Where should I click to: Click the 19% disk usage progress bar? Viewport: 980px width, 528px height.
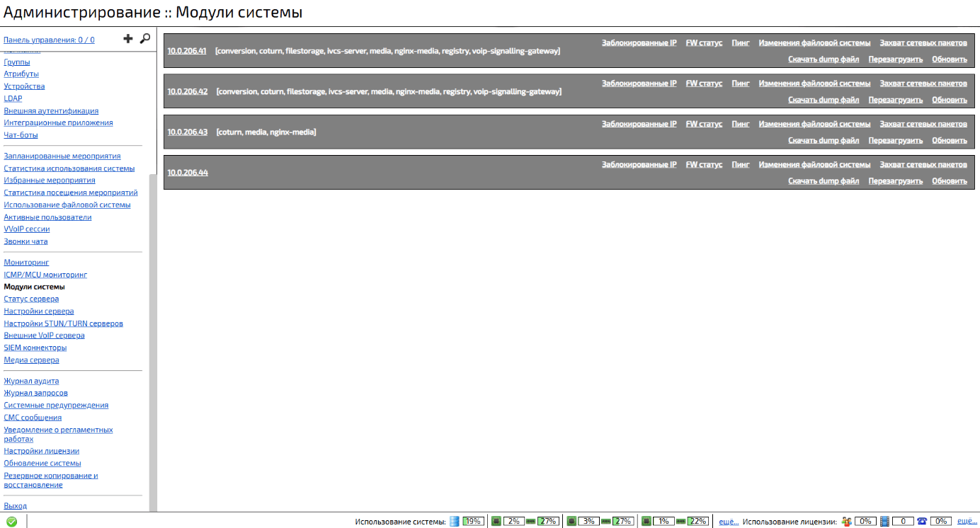tap(473, 522)
